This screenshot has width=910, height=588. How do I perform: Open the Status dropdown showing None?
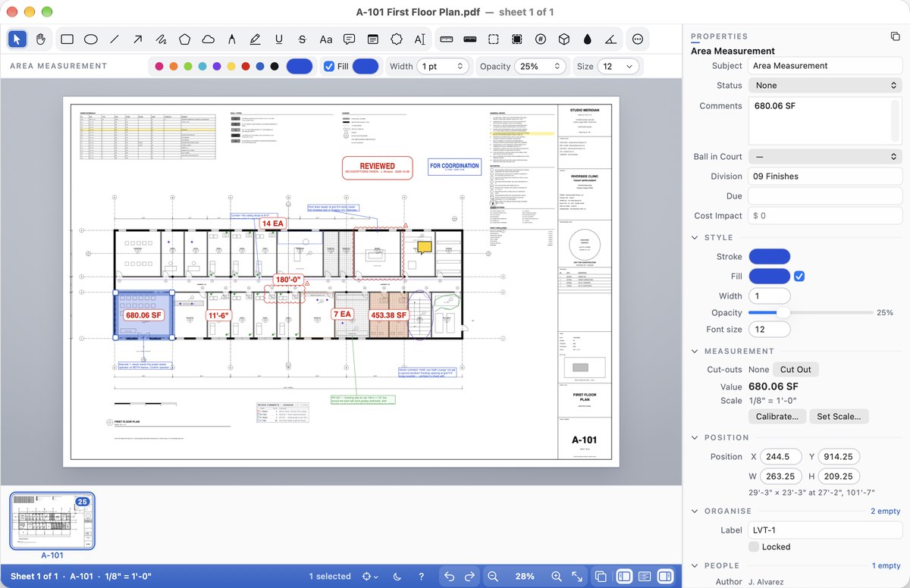[825, 86]
